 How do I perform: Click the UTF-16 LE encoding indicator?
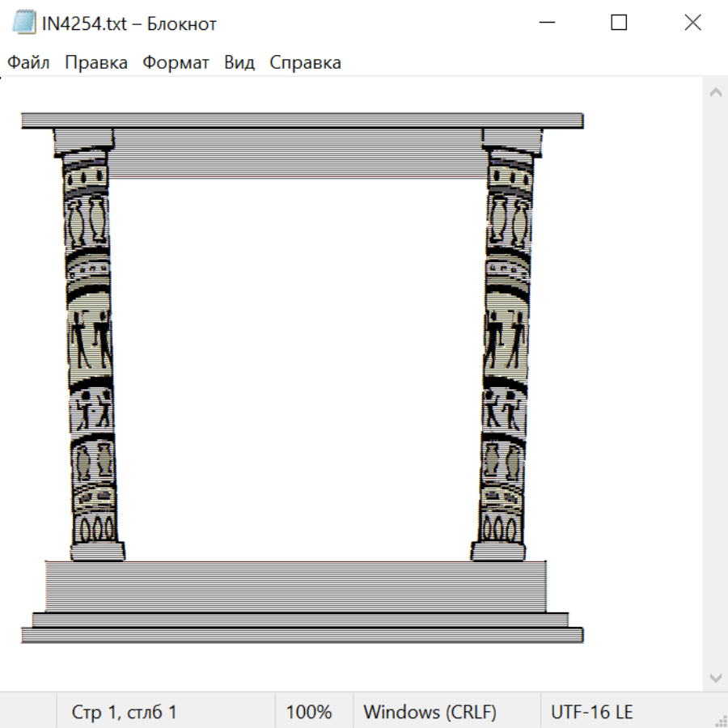click(591, 712)
